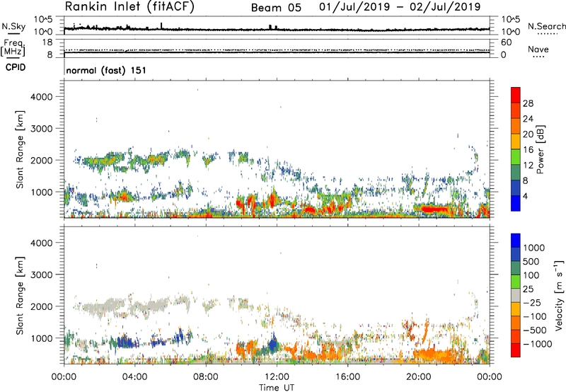The width and height of the screenshot is (566, 392).
Task: Click the '60' Nave axis label
Action: coord(506,42)
